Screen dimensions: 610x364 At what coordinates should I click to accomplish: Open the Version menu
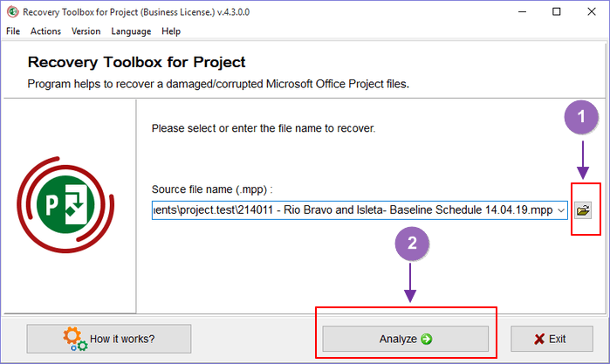click(86, 31)
